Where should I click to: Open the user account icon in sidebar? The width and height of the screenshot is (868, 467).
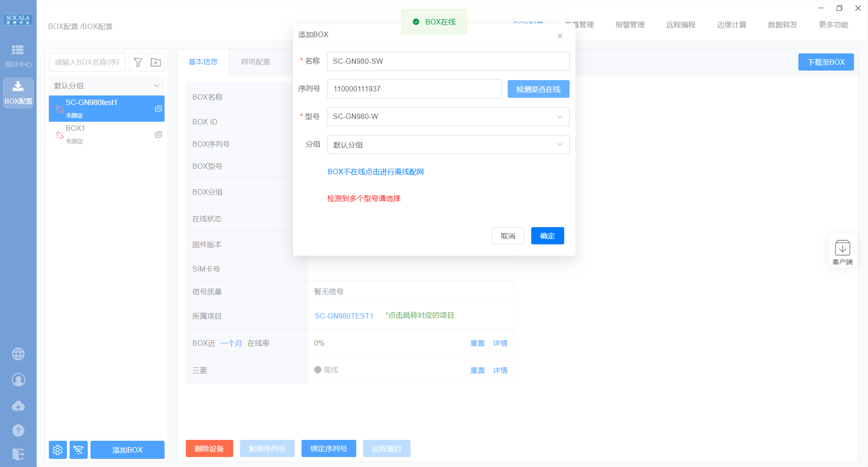[18, 380]
